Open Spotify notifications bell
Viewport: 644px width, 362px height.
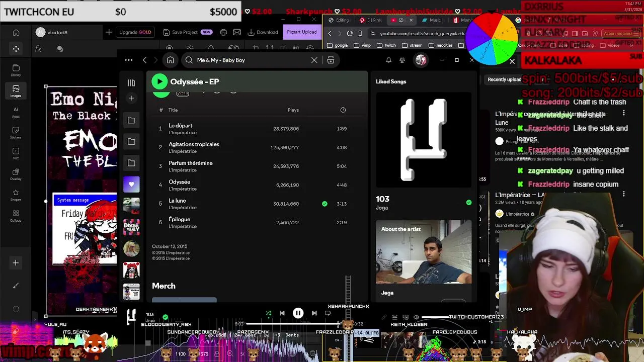[388, 60]
